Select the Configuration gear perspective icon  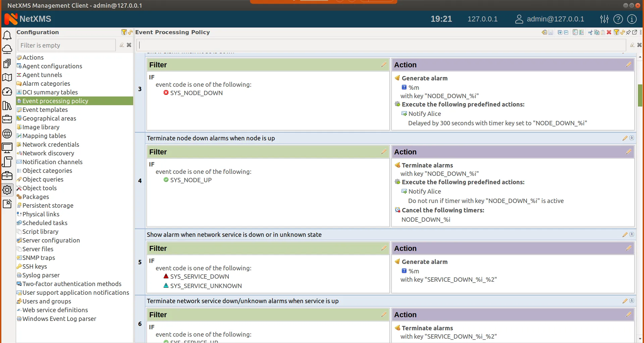7,190
